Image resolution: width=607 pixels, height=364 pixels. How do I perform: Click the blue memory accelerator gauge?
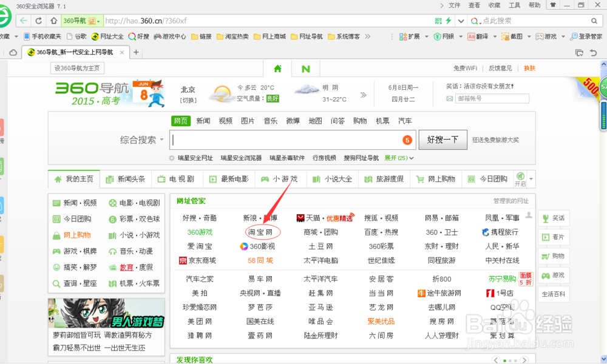pyautogui.click(x=603, y=116)
